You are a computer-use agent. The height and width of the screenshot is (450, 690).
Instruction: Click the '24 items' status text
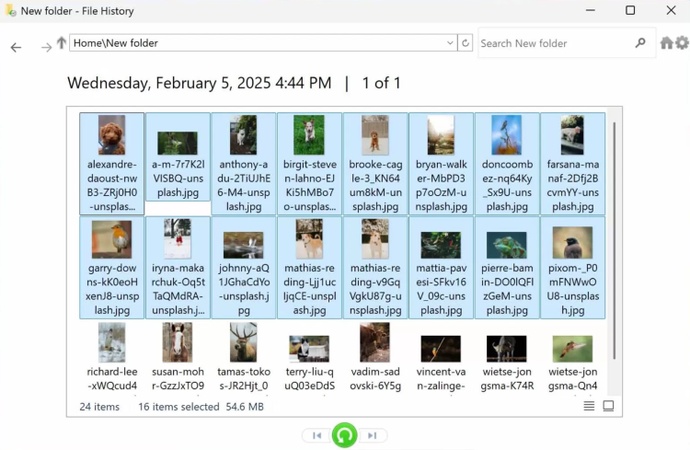click(x=99, y=406)
